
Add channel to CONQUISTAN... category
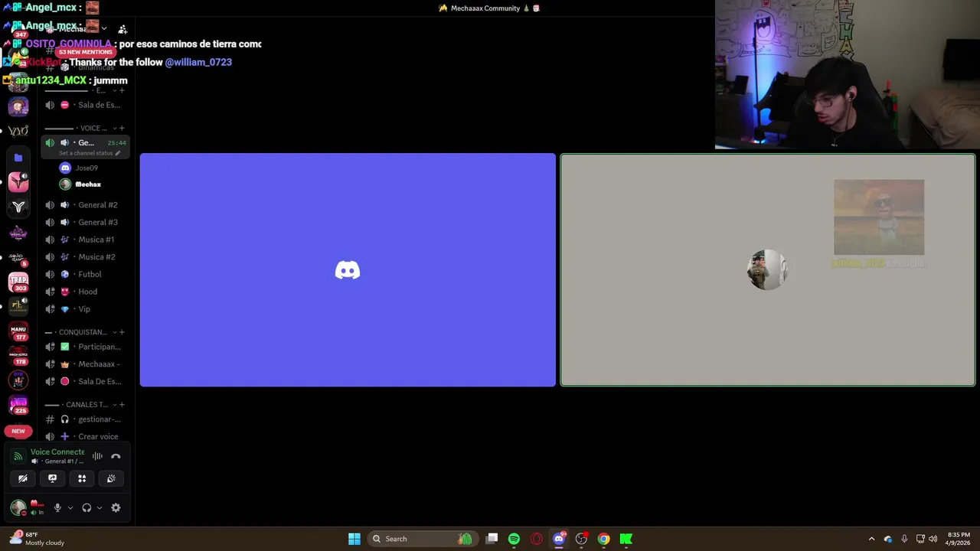pyautogui.click(x=122, y=332)
